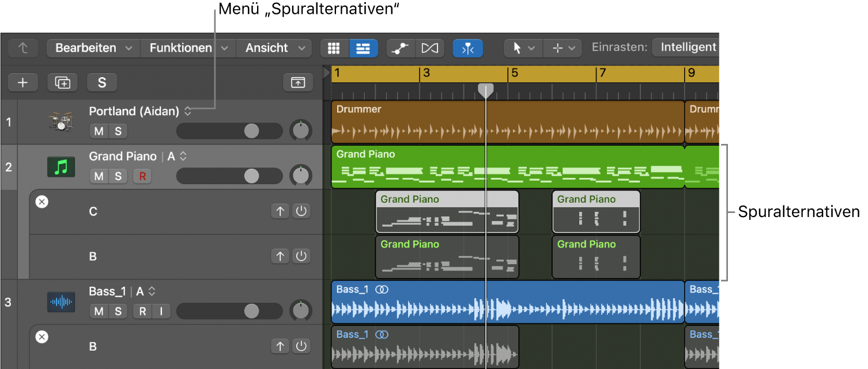Duplicate track button
Viewport: 868px width, 369px height.
[x=62, y=83]
